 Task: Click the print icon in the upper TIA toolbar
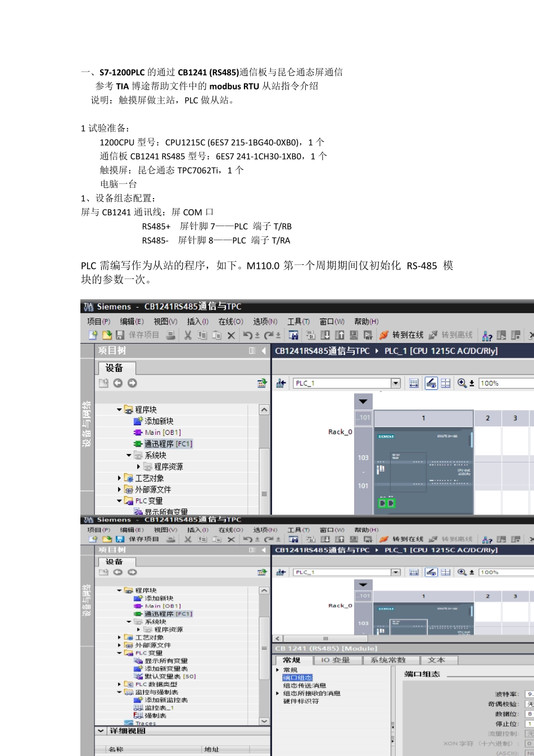[170, 335]
